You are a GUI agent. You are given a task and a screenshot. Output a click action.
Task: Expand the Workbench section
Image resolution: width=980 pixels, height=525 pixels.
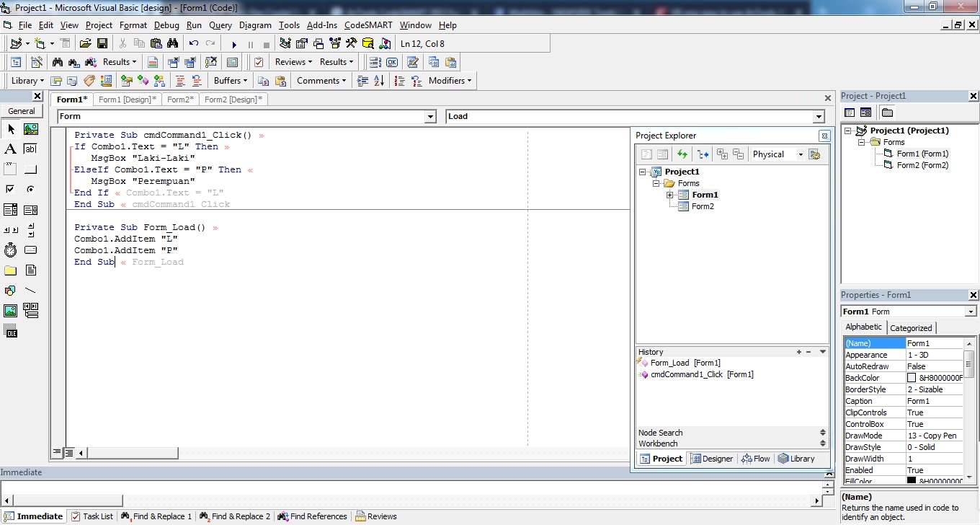click(823, 444)
